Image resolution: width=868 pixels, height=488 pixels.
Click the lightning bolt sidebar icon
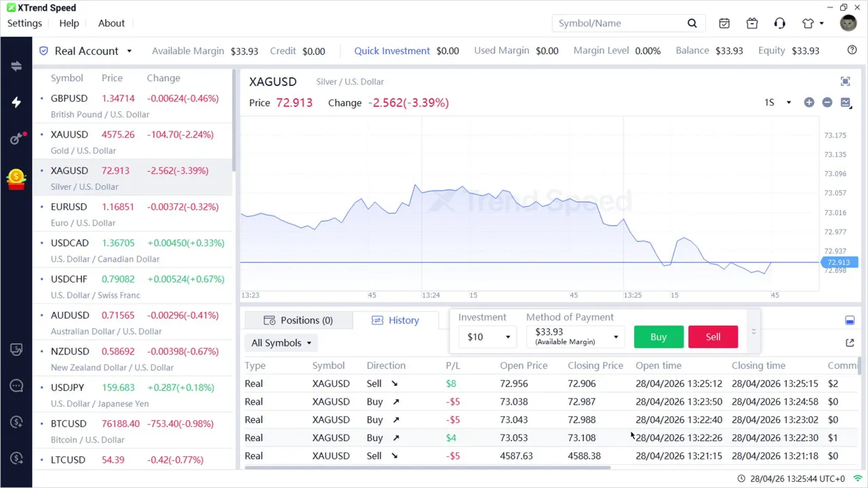(x=16, y=102)
